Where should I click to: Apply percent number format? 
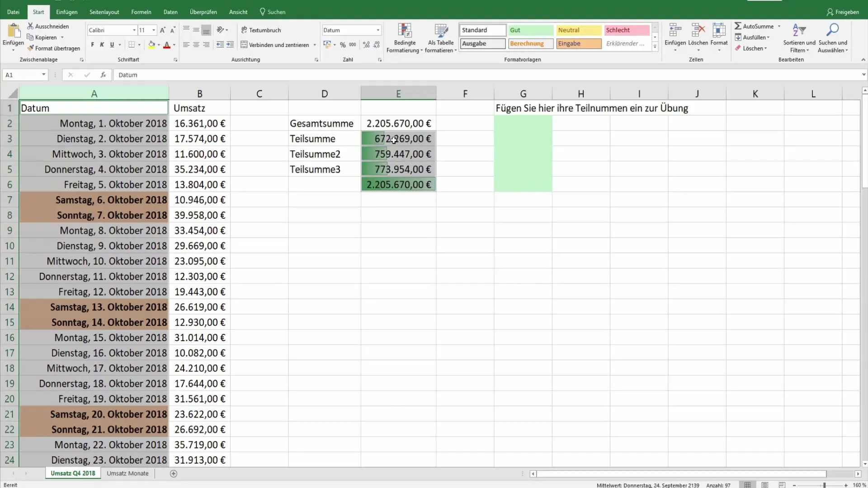[343, 45]
